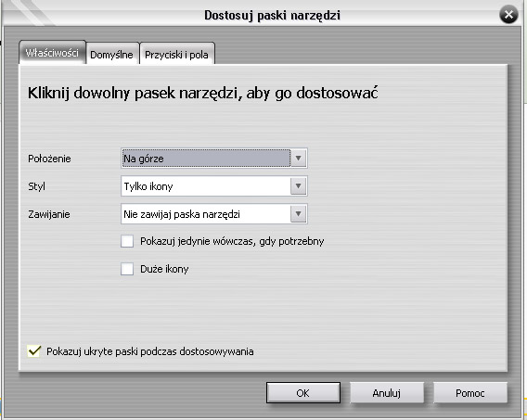Click the Dostosuj paski narzędzi title
This screenshot has width=527, height=420.
click(x=272, y=16)
